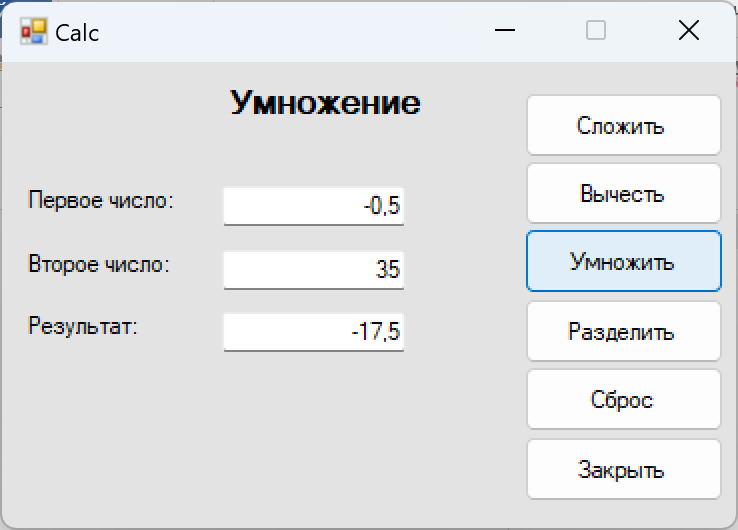Divide using the Разделить button
Image resolution: width=738 pixels, height=530 pixels.
[624, 331]
